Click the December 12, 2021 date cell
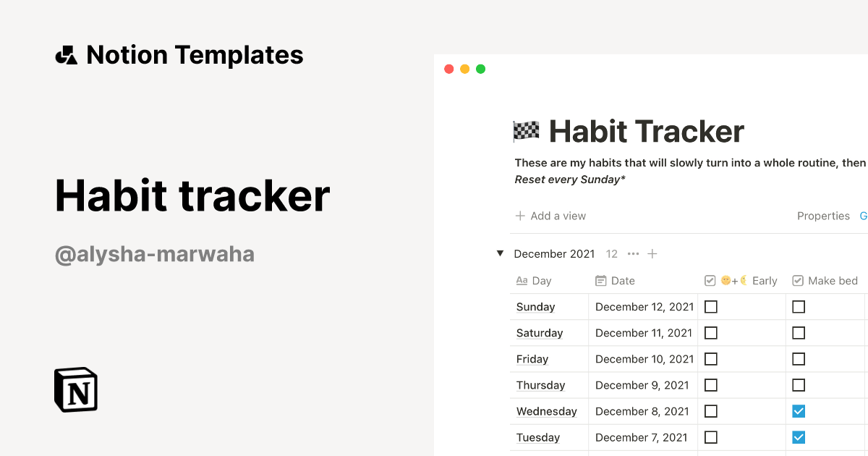The image size is (868, 456). 644,306
